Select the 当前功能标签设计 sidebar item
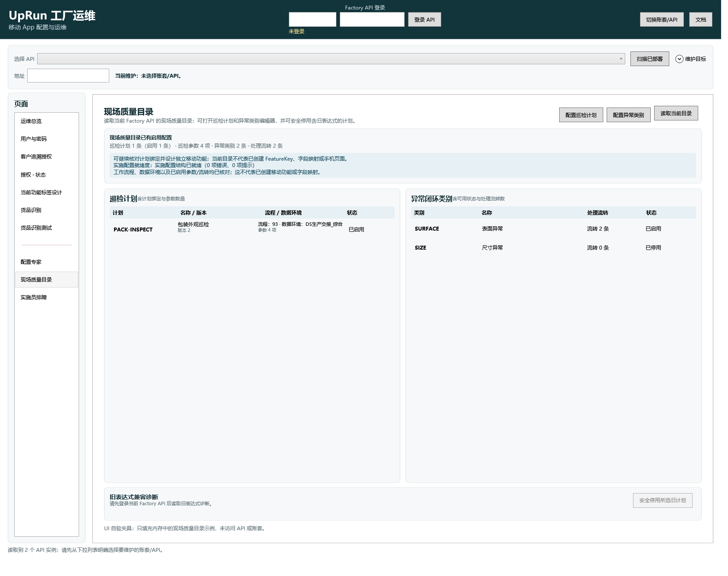The image size is (728, 576). 47,193
